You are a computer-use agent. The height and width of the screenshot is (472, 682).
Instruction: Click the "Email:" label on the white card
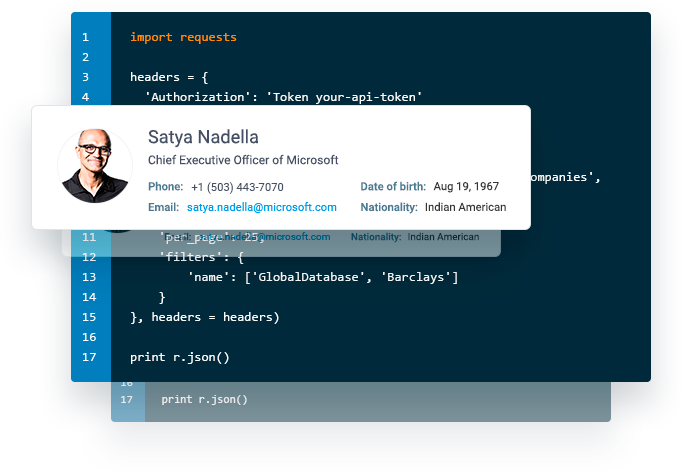(164, 207)
